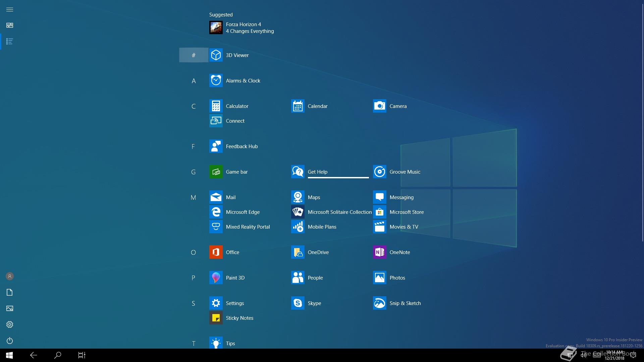The image size is (644, 362).
Task: Select the F letter group header
Action: (194, 146)
